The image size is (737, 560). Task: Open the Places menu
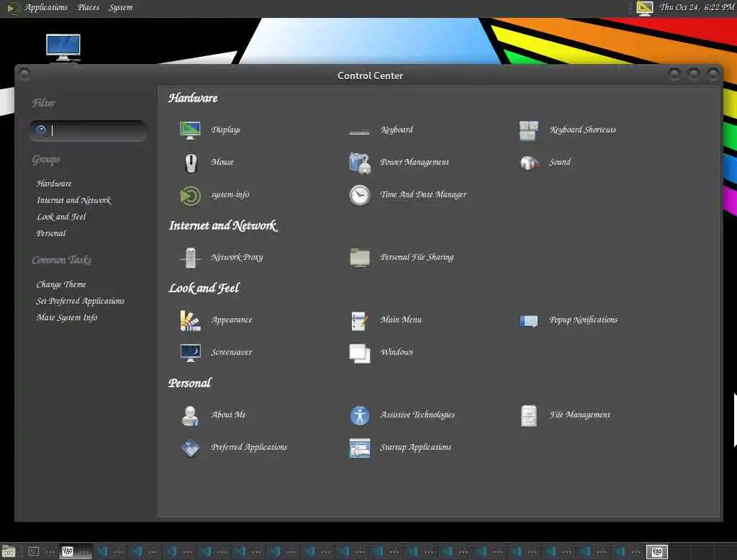tap(89, 7)
